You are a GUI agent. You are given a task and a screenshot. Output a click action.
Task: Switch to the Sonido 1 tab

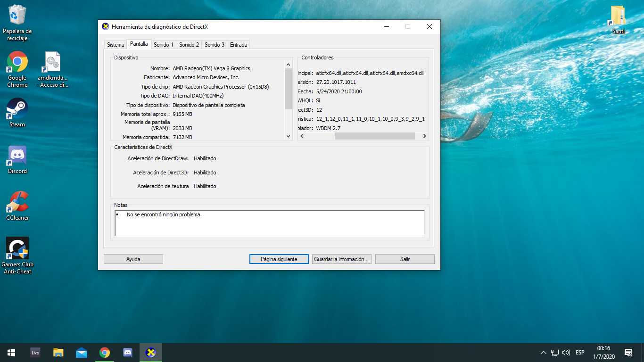164,45
